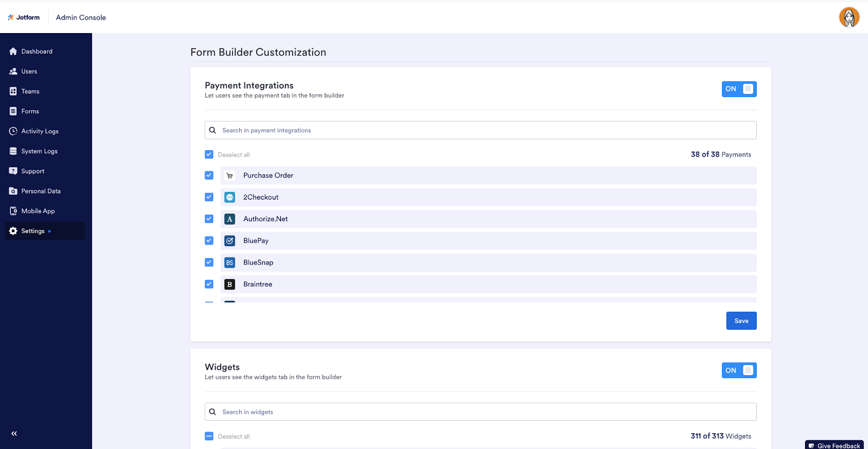Click the Dashboard home icon

pos(13,52)
